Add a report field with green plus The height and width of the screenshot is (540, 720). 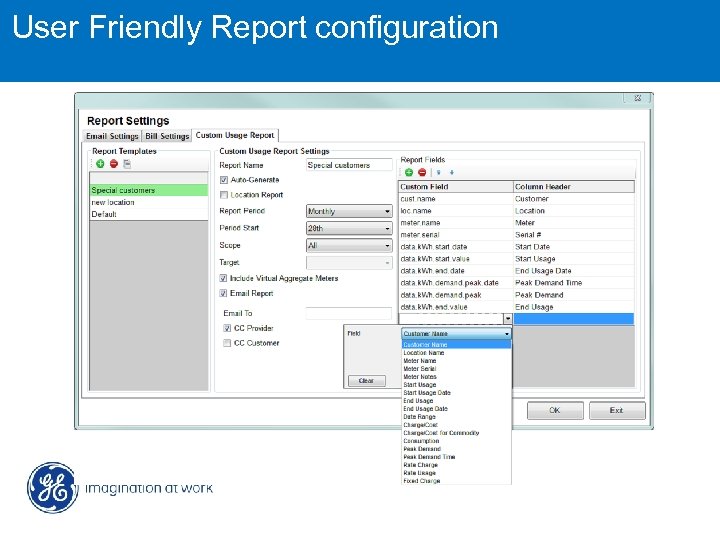tap(409, 172)
